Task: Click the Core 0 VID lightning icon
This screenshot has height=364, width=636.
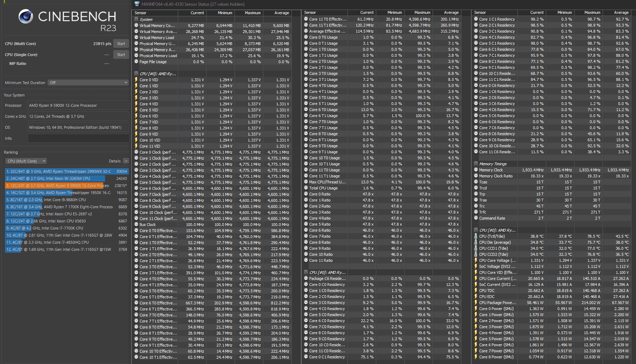Action: (136, 80)
